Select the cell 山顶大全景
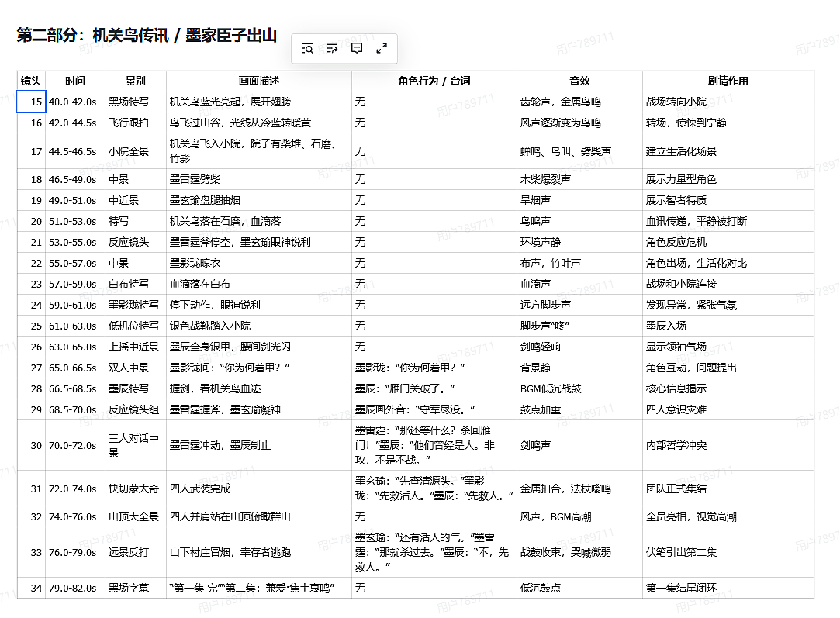840x618 pixels. [136, 516]
